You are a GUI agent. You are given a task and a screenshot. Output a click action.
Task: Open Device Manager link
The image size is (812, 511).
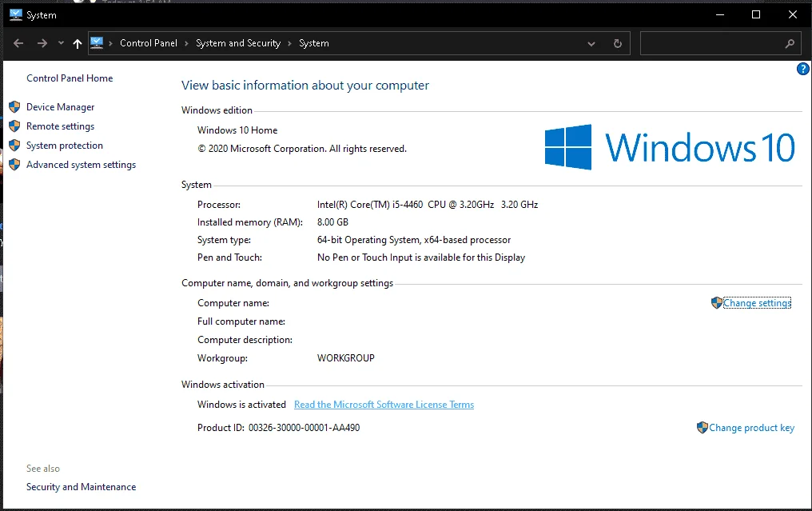coord(61,107)
